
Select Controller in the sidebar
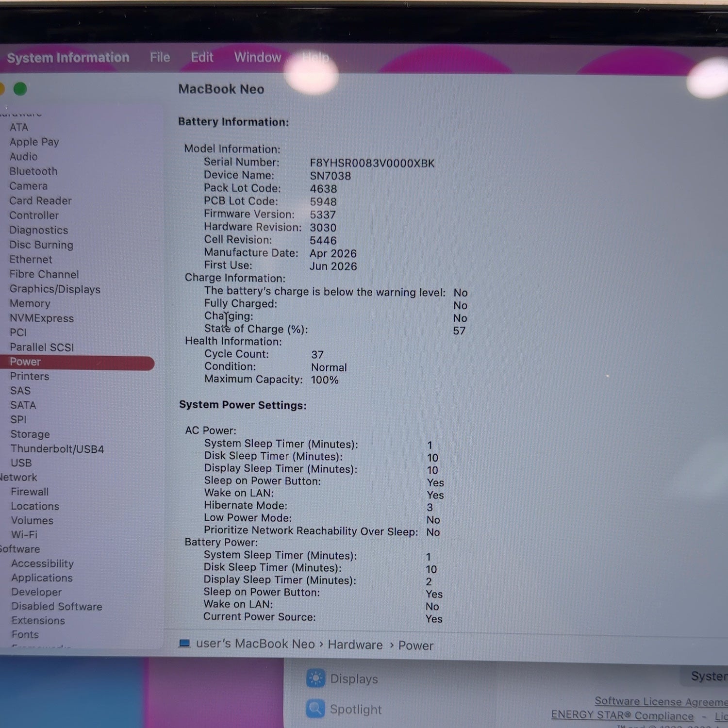tap(34, 215)
